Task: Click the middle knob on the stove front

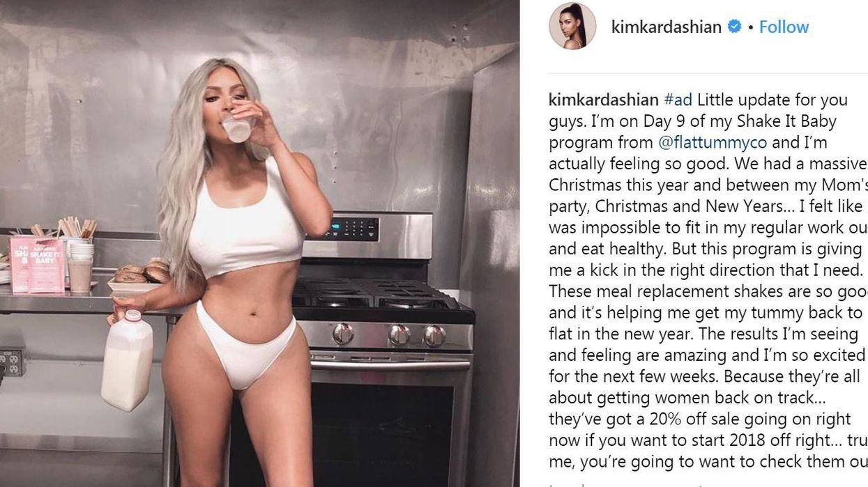Action: 399,335
